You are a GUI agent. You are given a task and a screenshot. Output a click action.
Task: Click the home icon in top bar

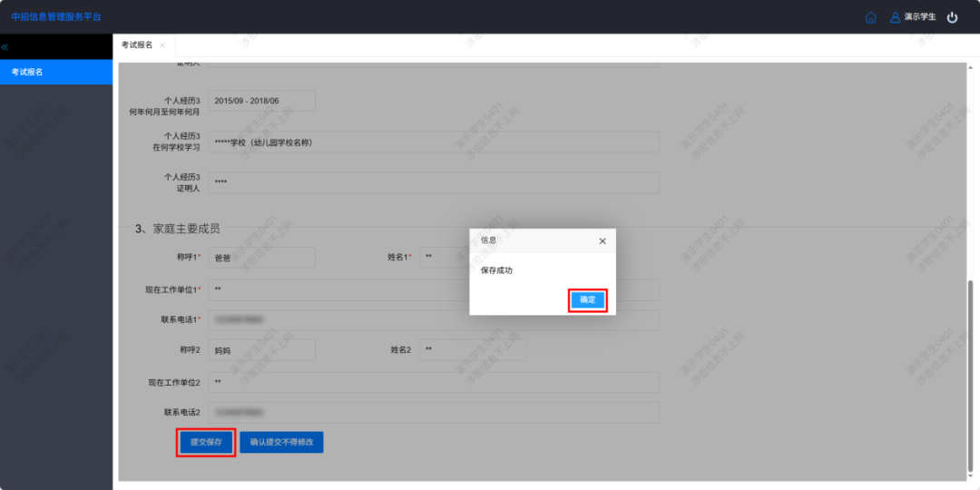click(x=871, y=17)
